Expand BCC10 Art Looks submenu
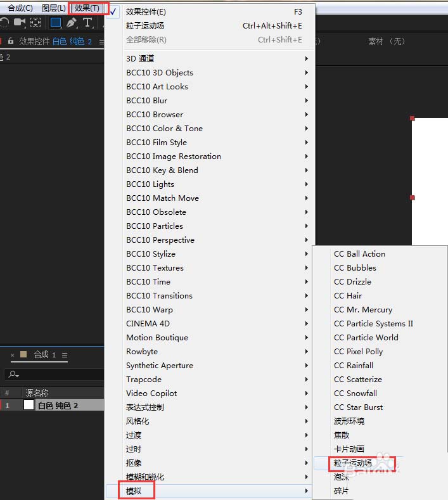448x500 pixels. click(x=210, y=86)
